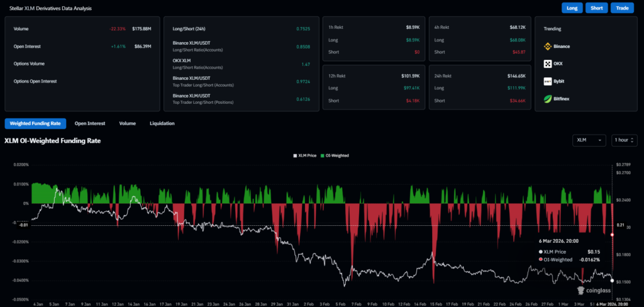Image resolution: width=644 pixels, height=307 pixels.
Task: Select the Liquidation tab
Action: (x=162, y=123)
